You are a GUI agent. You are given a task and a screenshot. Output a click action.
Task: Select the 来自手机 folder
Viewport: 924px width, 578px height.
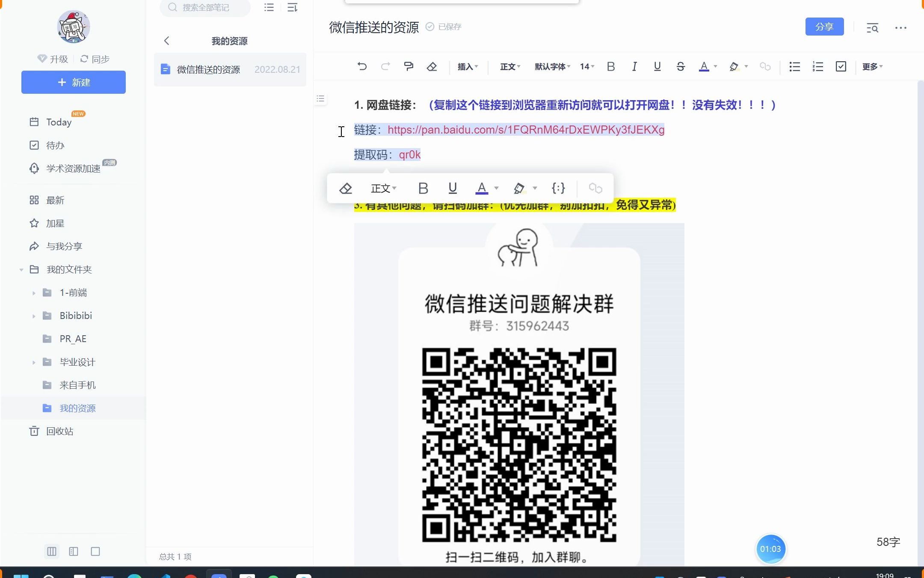point(77,385)
